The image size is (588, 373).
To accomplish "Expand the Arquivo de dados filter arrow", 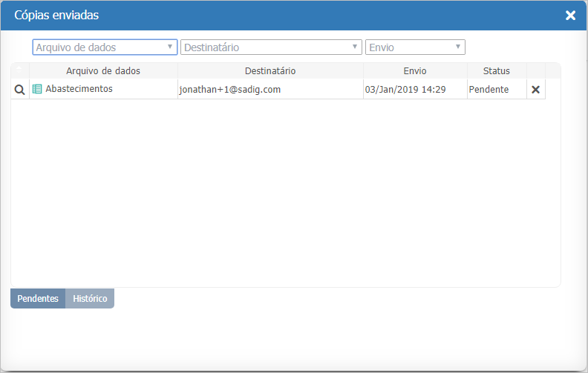I will [x=170, y=47].
